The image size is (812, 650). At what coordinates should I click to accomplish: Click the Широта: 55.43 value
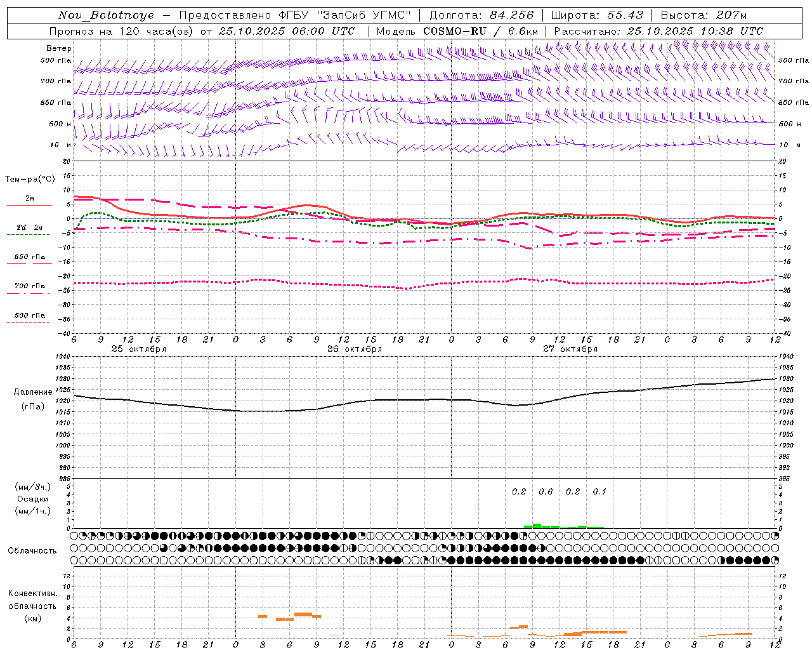point(597,15)
